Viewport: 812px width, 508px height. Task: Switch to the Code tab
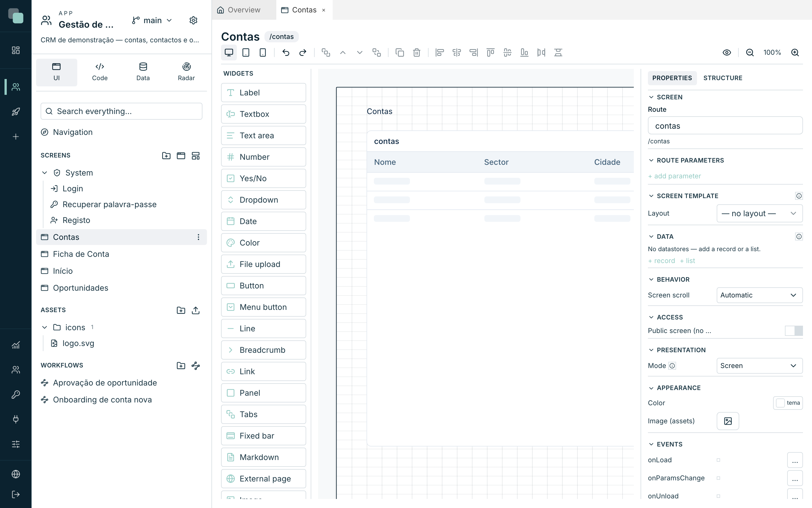coord(100,72)
